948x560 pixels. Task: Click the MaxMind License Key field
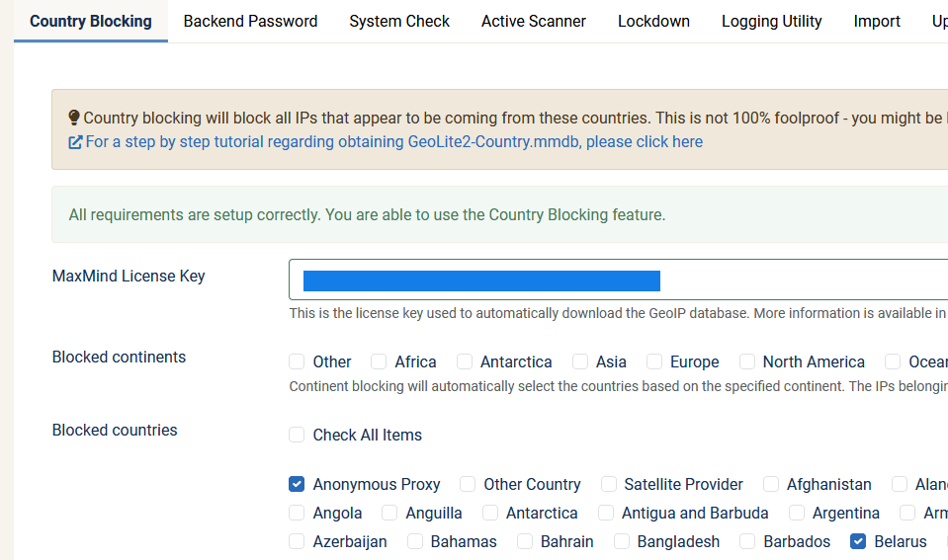613,280
